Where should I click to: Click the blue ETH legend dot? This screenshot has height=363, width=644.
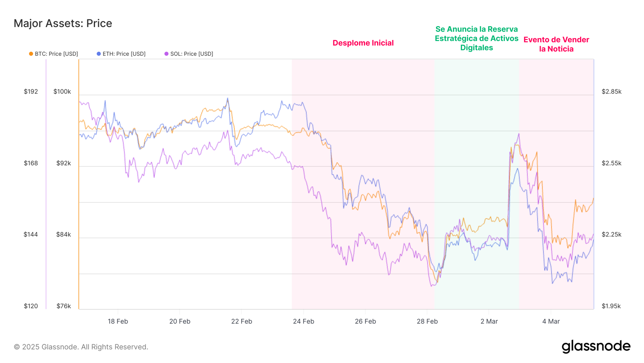click(x=99, y=54)
